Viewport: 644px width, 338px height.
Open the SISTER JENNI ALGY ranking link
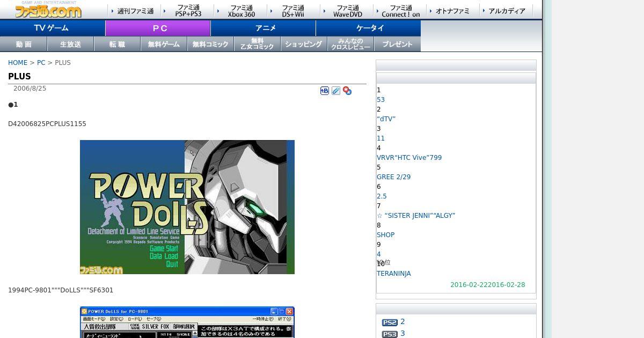point(416,216)
